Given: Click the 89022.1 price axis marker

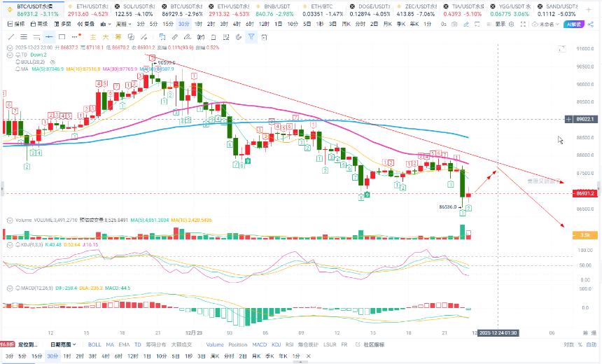Looking at the screenshot, I should (584, 120).
